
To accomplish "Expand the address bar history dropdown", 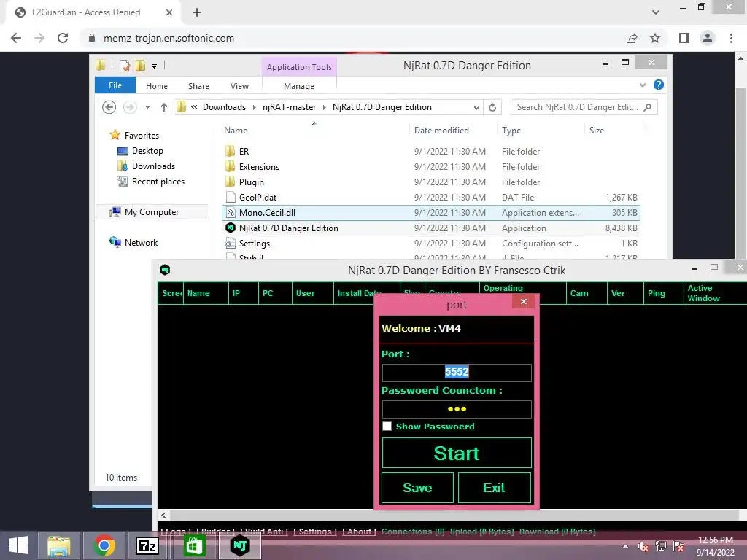I will pos(476,108).
